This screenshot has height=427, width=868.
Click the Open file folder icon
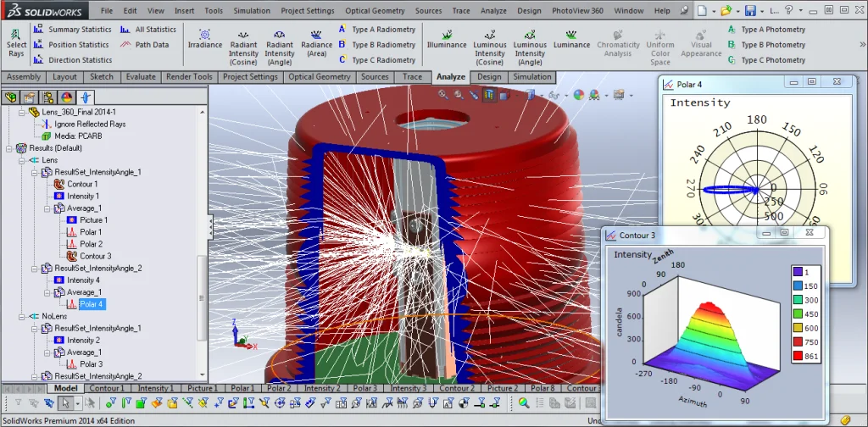[x=726, y=10]
